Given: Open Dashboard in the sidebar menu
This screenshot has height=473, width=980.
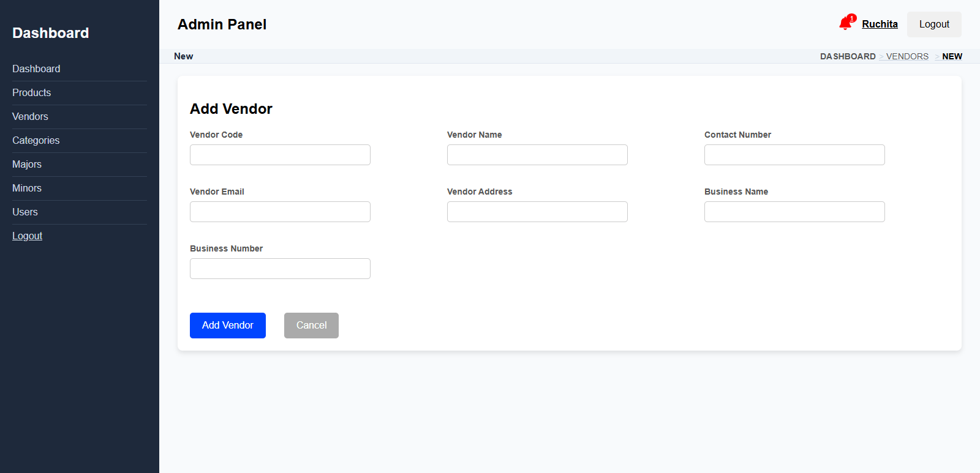Looking at the screenshot, I should pyautogui.click(x=36, y=69).
